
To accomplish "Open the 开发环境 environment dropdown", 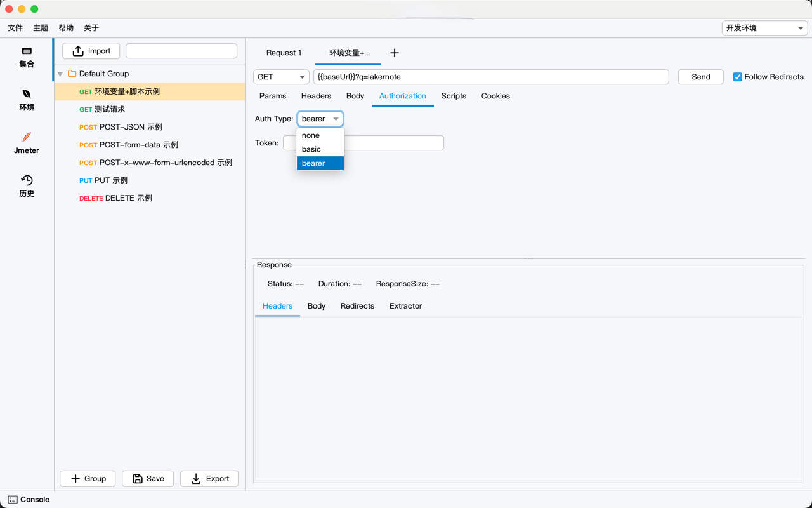I will (764, 28).
